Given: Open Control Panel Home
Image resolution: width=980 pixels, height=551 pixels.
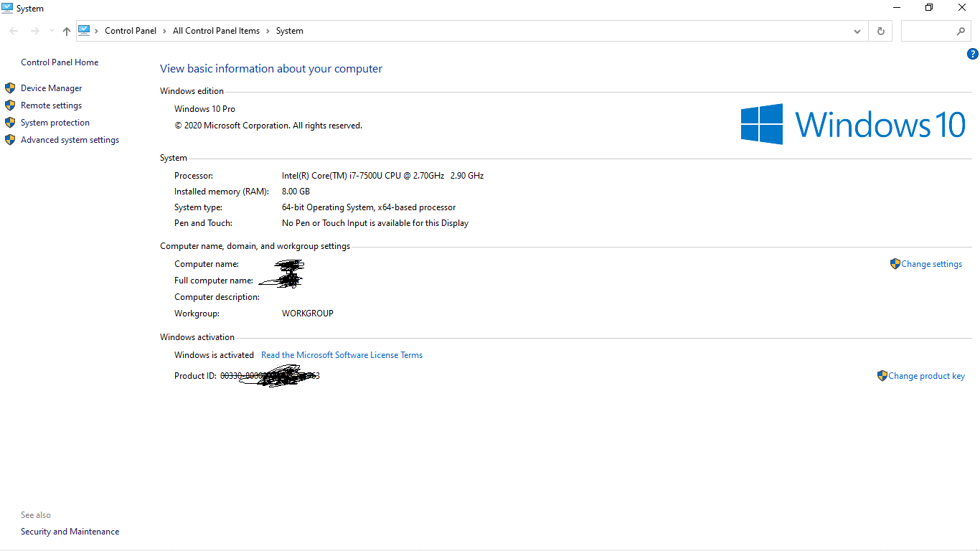Looking at the screenshot, I should tap(60, 62).
